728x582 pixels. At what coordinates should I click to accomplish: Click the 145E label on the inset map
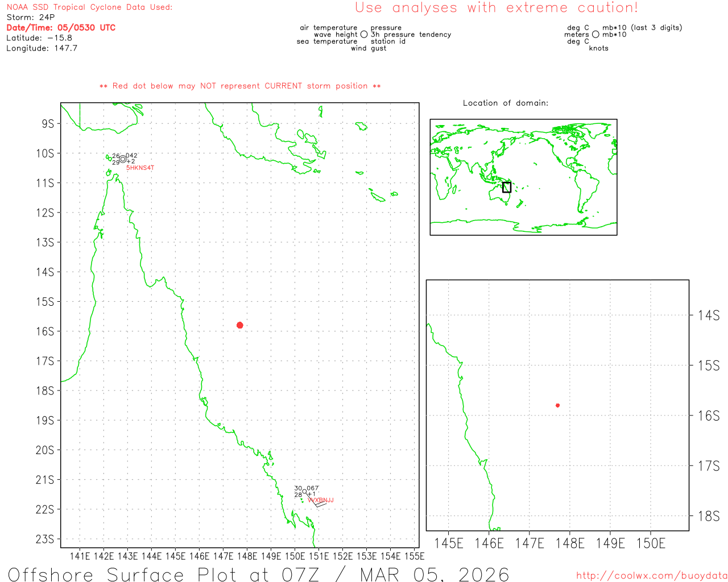[449, 544]
